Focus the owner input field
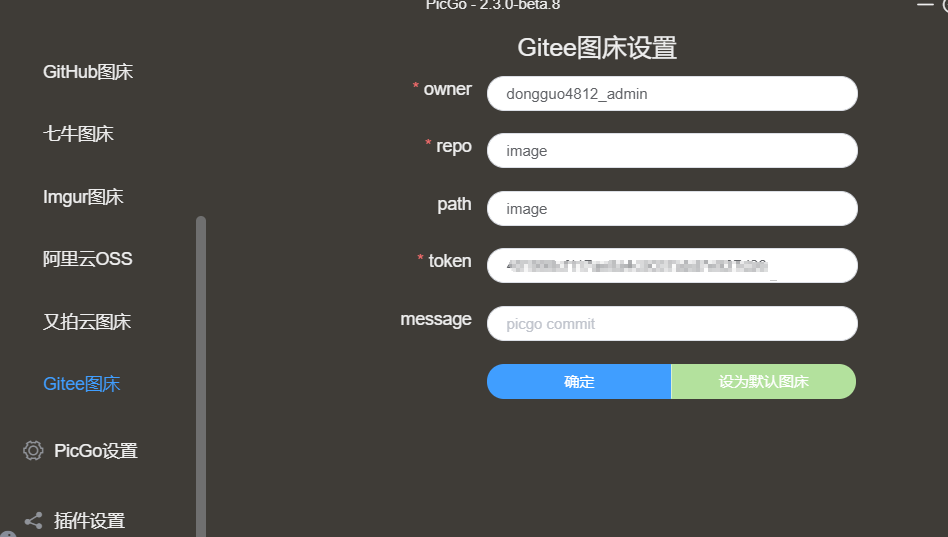948x537 pixels. tap(672, 94)
